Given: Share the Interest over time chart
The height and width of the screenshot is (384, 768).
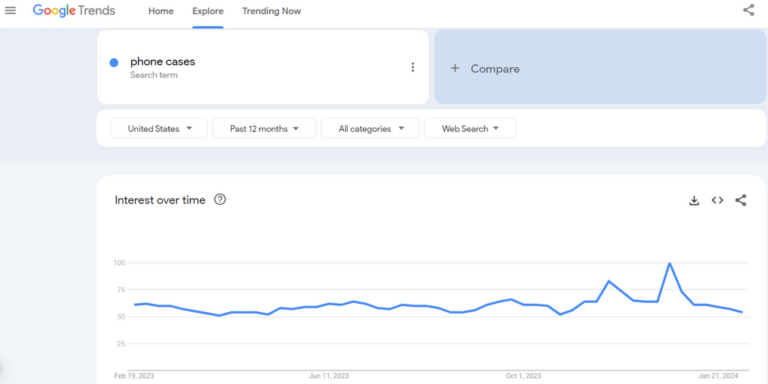Looking at the screenshot, I should (x=741, y=200).
